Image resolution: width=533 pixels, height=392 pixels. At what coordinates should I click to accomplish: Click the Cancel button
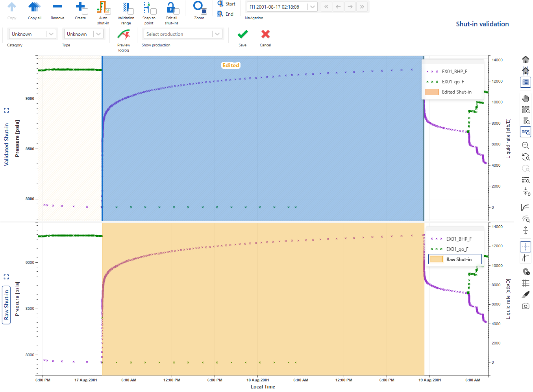265,35
